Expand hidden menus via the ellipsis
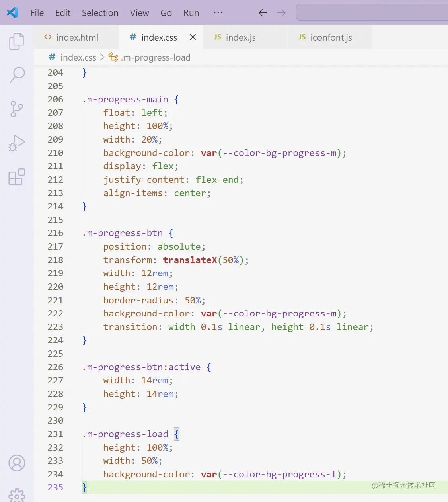Viewport: 448px width, 502px height. tap(218, 13)
